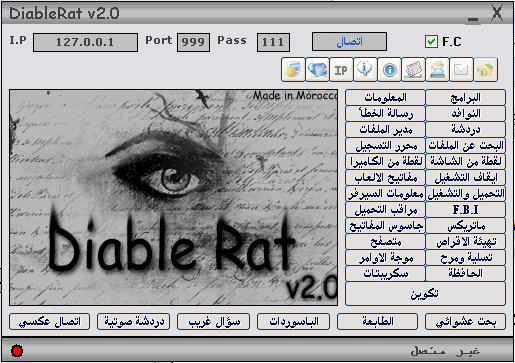Click the computer settings gear toolbar icon
This screenshot has width=515, height=363.
click(293, 70)
